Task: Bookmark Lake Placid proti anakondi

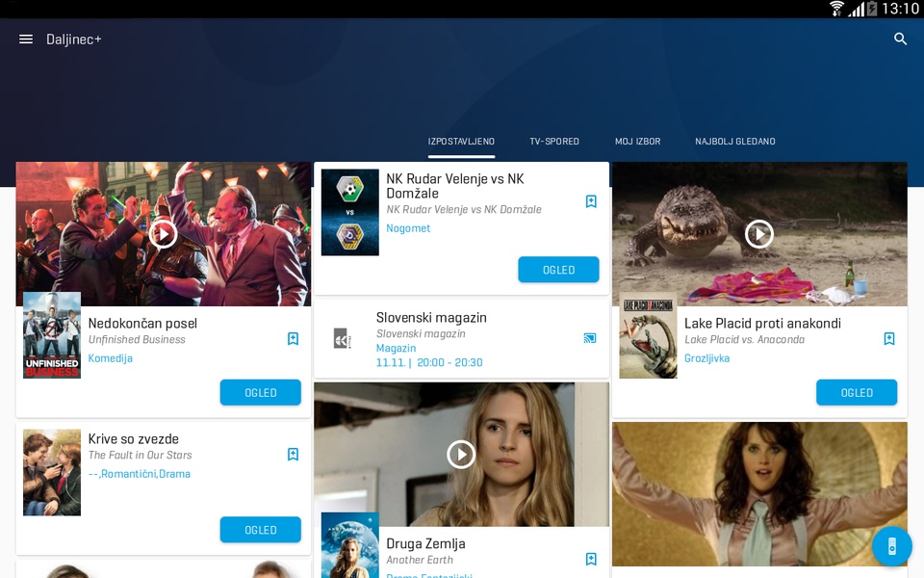Action: (x=889, y=338)
